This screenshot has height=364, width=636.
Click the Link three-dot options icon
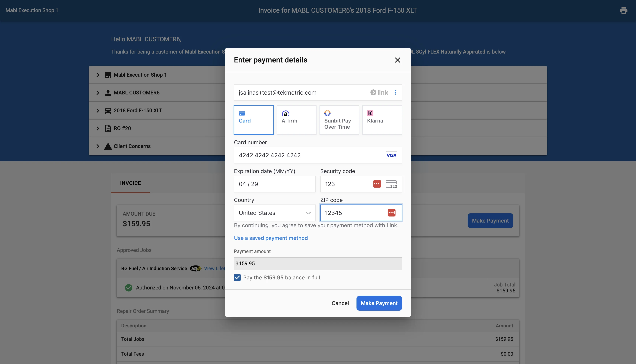coord(395,93)
